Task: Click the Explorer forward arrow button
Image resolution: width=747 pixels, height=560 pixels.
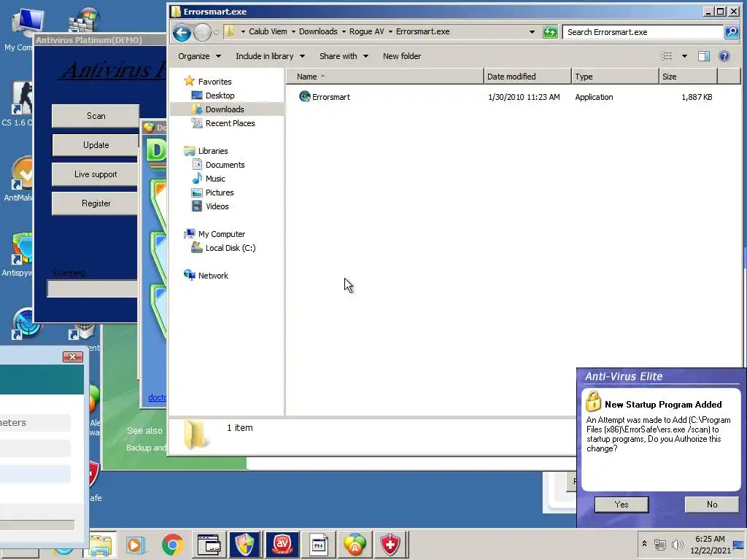Action: (x=202, y=32)
